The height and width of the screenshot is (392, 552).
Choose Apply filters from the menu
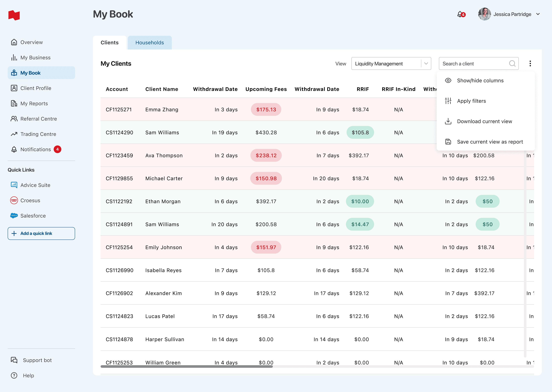coord(471,101)
